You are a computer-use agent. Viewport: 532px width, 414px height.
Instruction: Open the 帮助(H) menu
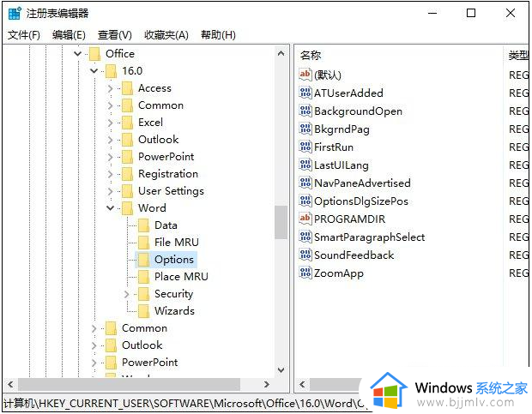[218, 34]
